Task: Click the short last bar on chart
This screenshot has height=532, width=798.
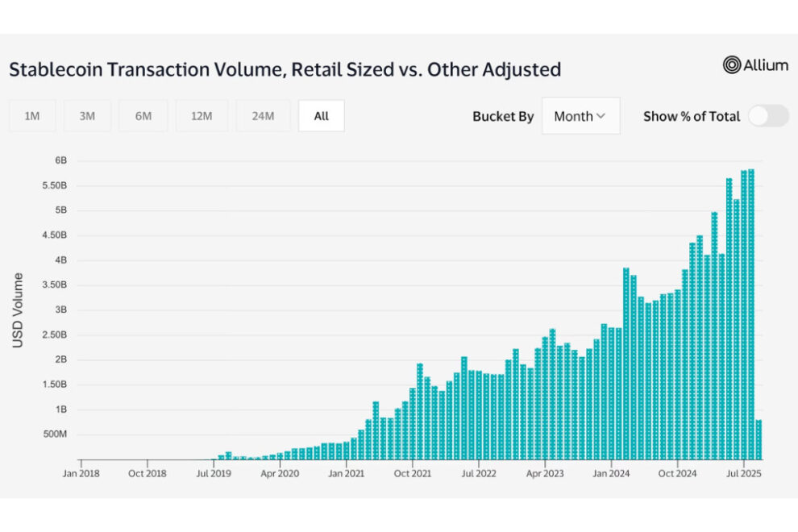Action: (x=759, y=439)
